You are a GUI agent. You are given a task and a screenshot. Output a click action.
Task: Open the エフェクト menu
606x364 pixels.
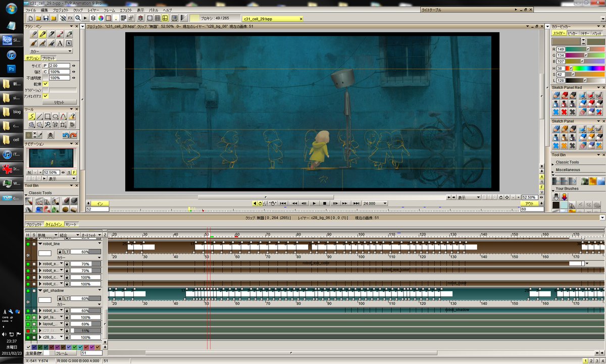pos(126,10)
